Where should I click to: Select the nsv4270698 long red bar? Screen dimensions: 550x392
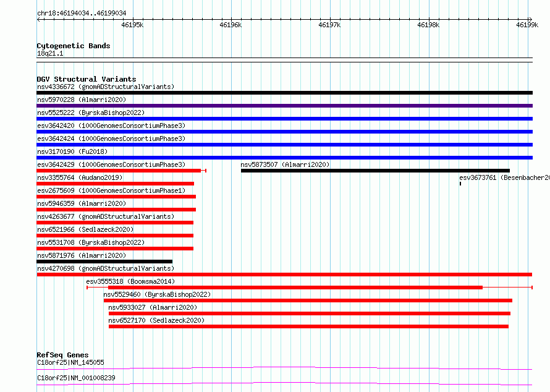coord(284,275)
